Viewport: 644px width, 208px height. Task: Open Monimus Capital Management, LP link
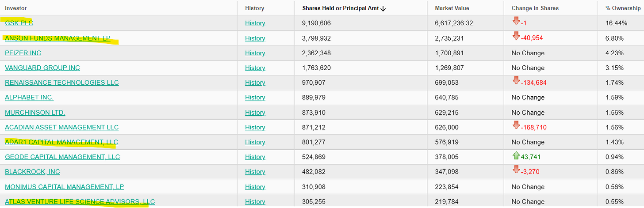65,186
